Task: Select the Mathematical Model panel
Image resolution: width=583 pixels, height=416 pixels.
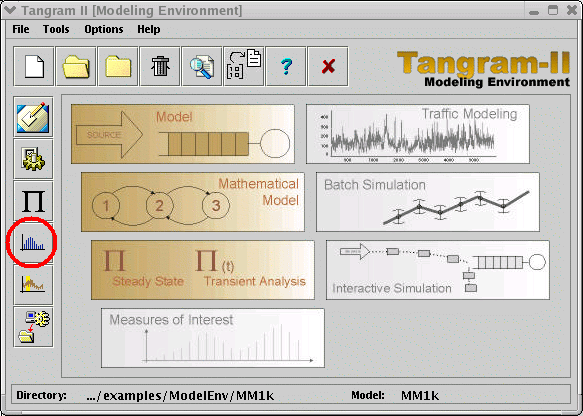Action: tap(193, 202)
